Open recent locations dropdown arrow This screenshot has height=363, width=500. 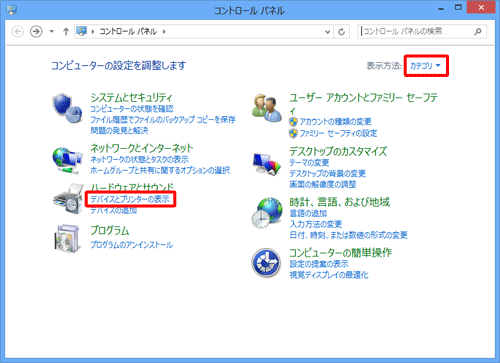coord(52,32)
